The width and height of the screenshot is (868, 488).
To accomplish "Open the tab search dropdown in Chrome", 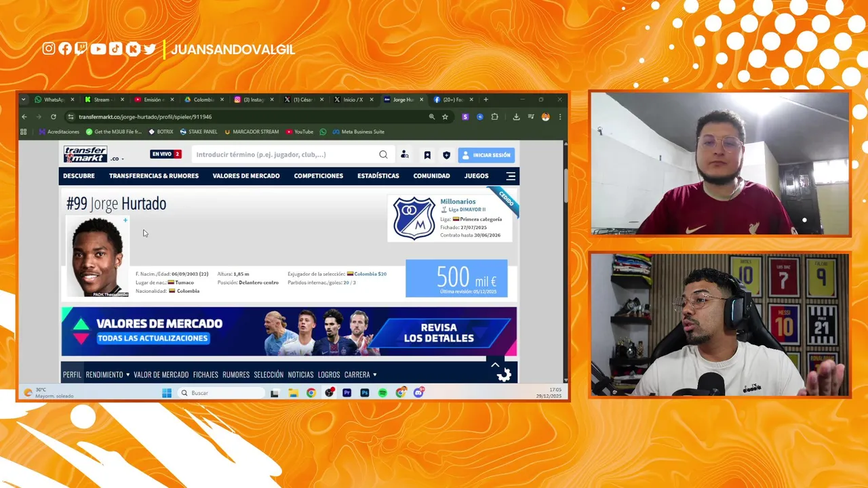I will (24, 100).
